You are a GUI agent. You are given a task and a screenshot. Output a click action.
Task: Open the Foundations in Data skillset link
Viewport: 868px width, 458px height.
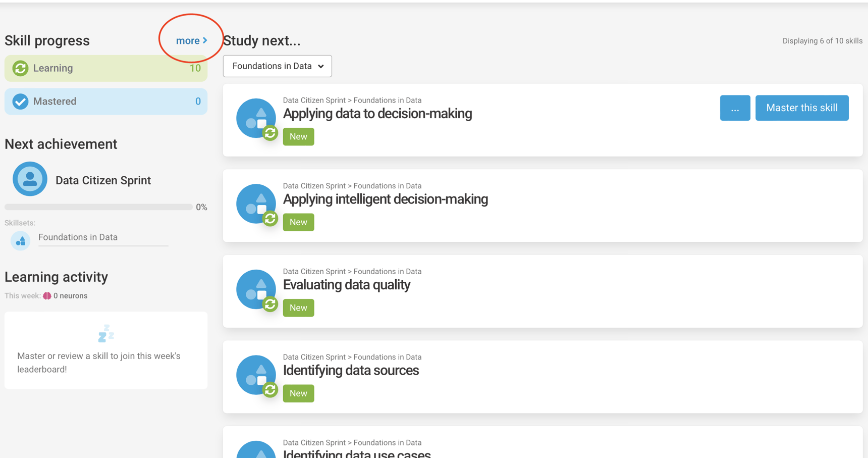78,237
